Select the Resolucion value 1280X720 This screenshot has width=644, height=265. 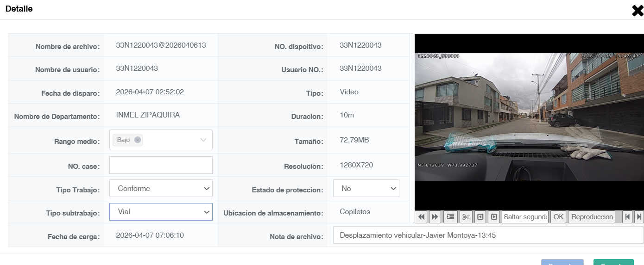356,165
